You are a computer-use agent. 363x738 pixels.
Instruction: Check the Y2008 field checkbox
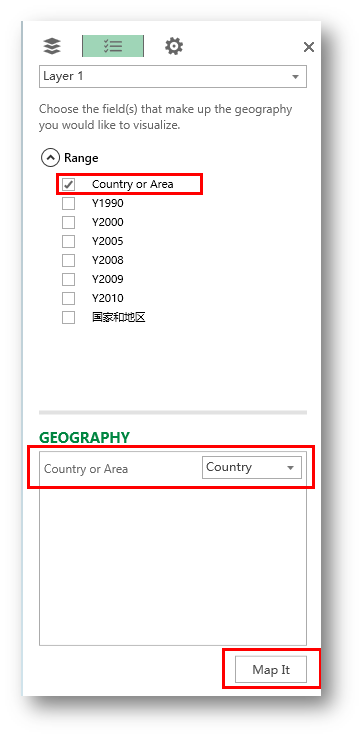tap(69, 260)
